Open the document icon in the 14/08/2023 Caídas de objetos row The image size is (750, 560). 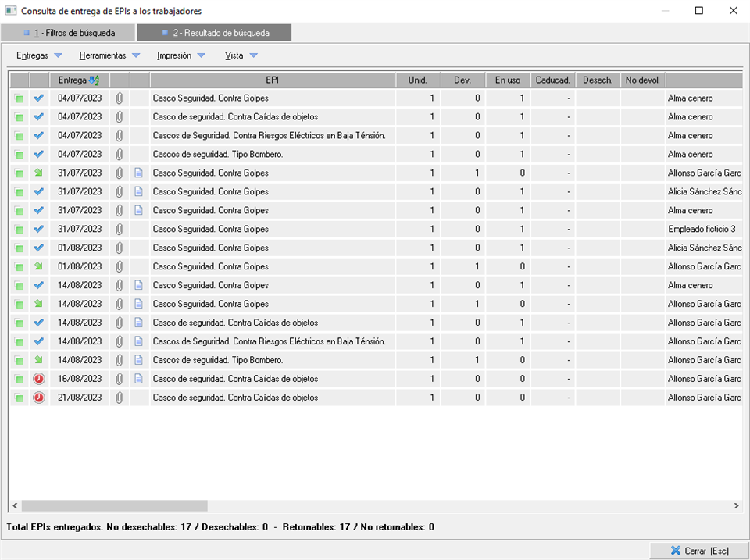(139, 323)
